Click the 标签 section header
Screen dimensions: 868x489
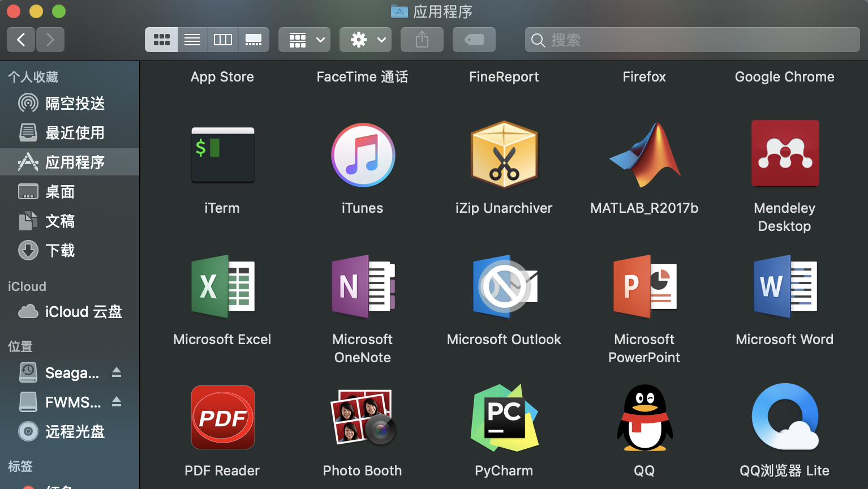coord(20,466)
